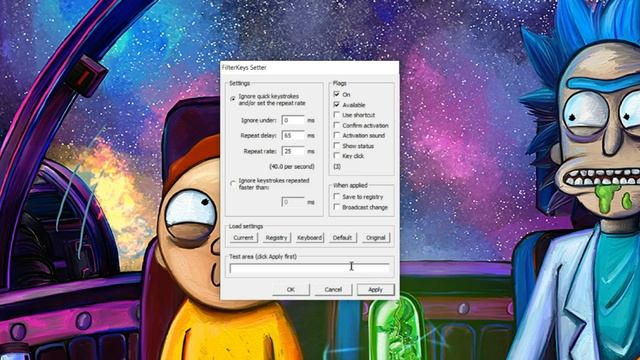Load settings from Registry
This screenshot has width=640, height=360.
[276, 238]
